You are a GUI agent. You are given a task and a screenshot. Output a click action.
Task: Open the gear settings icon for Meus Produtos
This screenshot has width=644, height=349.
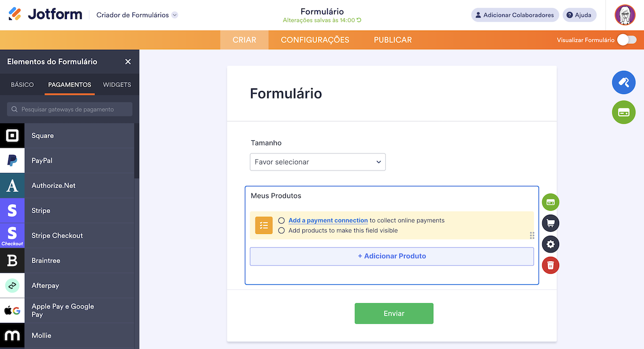[550, 244]
